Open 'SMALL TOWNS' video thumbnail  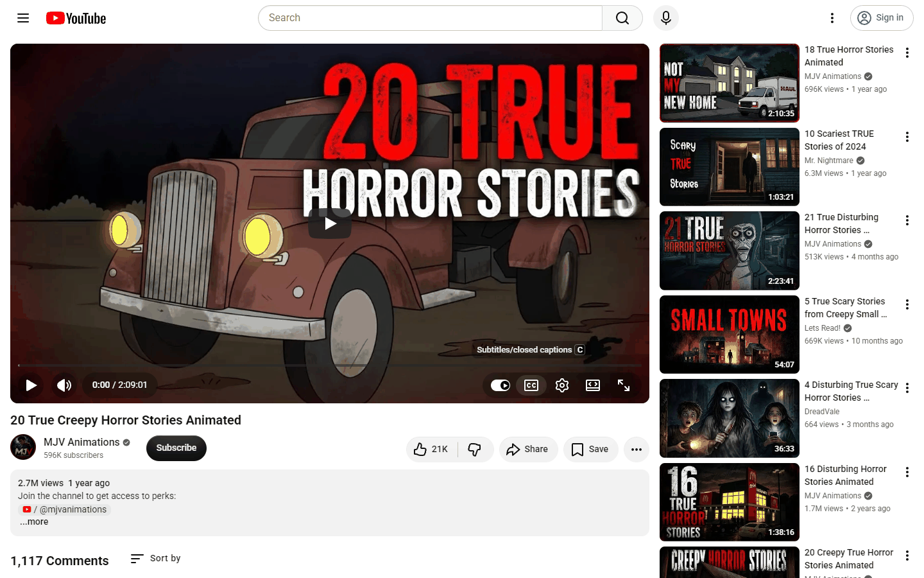click(730, 335)
